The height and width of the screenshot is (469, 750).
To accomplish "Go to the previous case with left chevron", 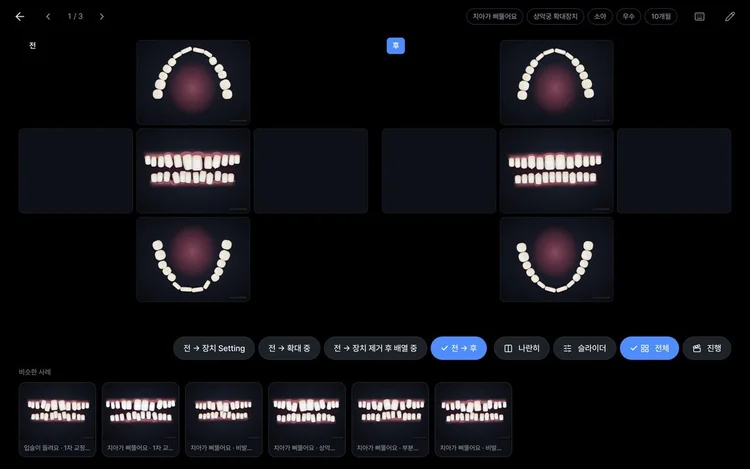I will (x=48, y=17).
